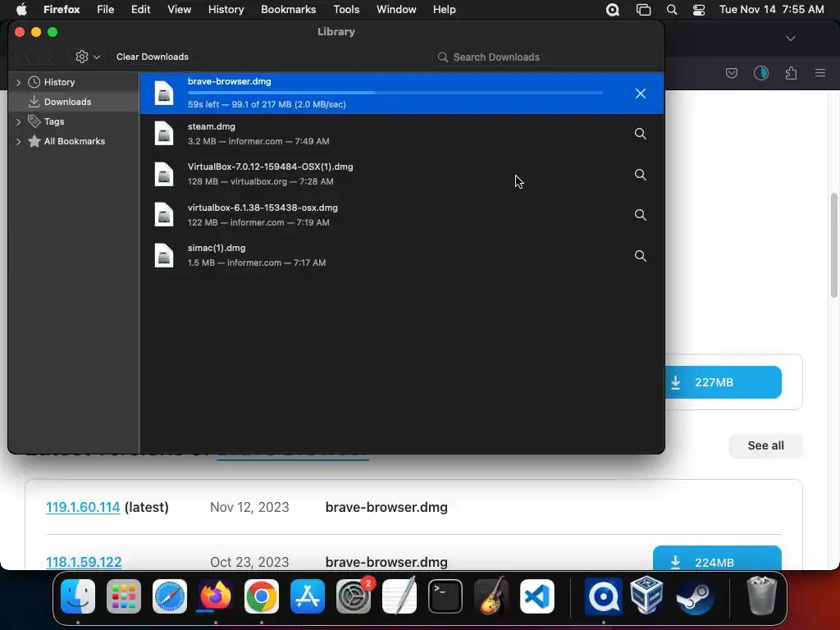Expand the History tree node
The width and height of the screenshot is (840, 630).
click(18, 82)
